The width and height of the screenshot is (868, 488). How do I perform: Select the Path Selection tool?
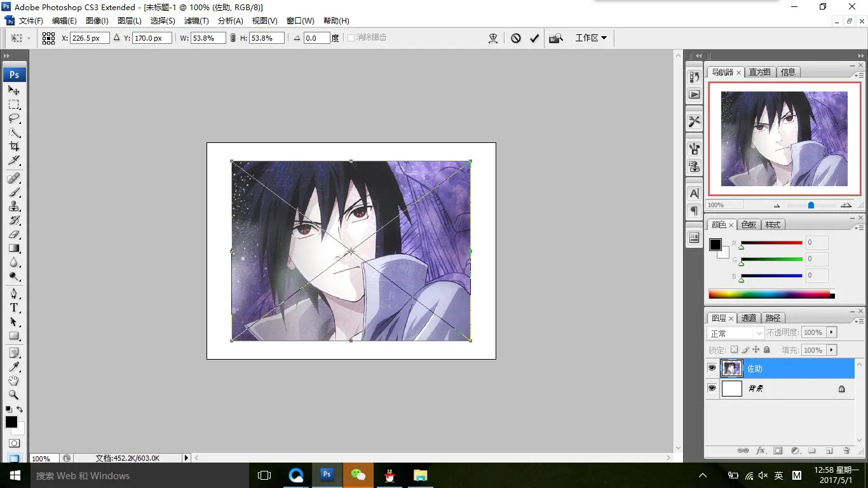(14, 322)
